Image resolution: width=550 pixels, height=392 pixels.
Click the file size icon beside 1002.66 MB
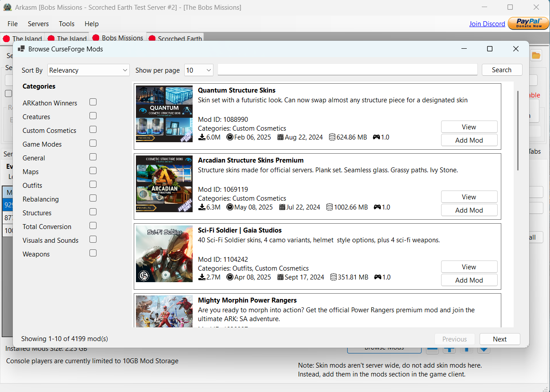click(329, 207)
